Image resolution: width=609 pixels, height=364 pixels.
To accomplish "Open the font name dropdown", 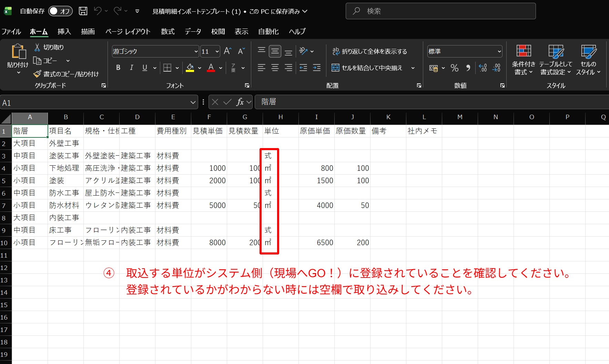I will [196, 52].
